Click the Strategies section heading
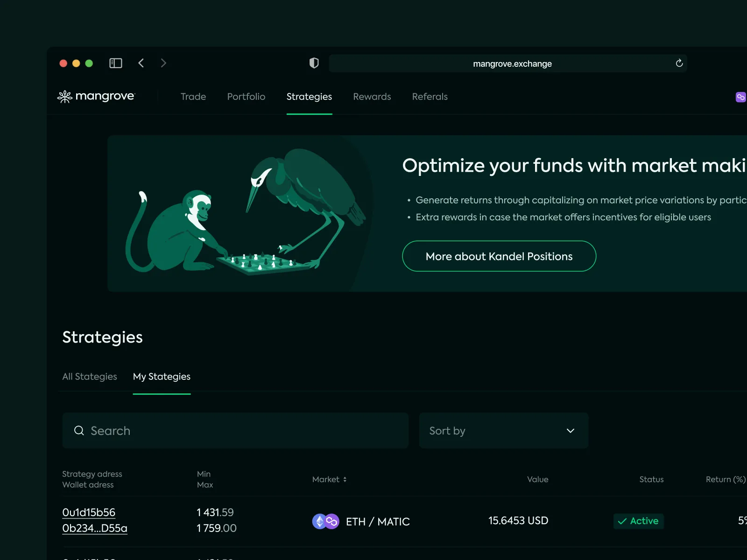This screenshot has width=747, height=560. [x=103, y=337]
